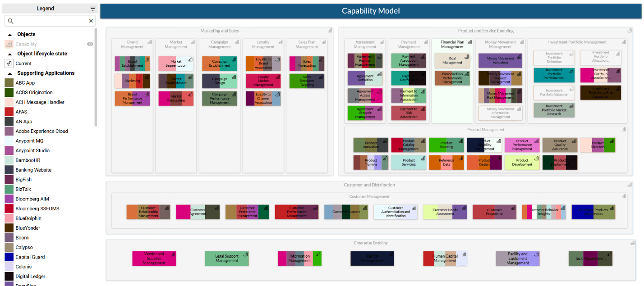Open Marketing and Sales group capability icon
Image resolution: width=644 pixels, height=286 pixels.
330,31
